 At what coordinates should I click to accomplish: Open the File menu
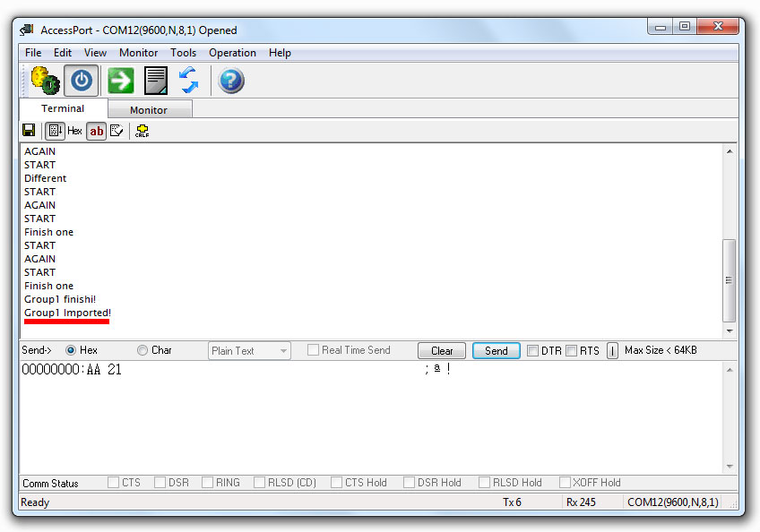point(33,53)
